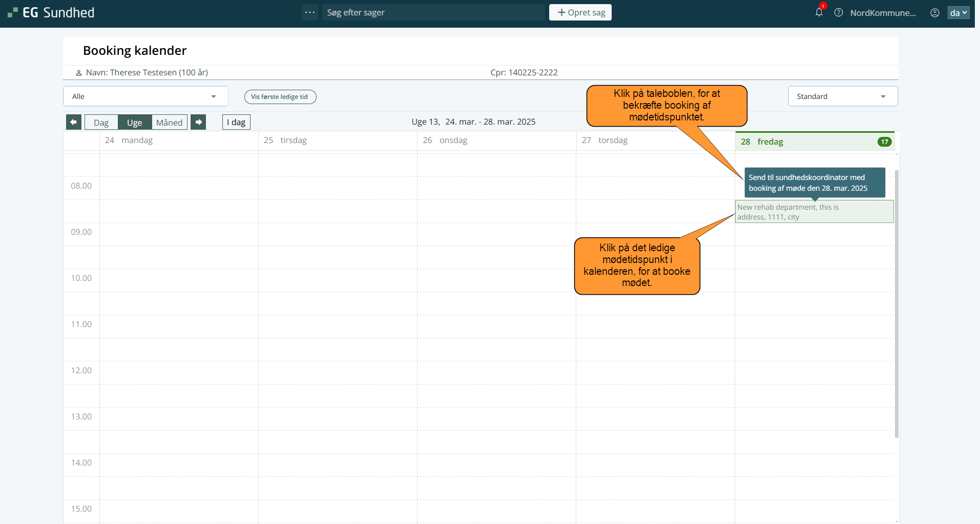Switch to Måned view

[x=169, y=123]
